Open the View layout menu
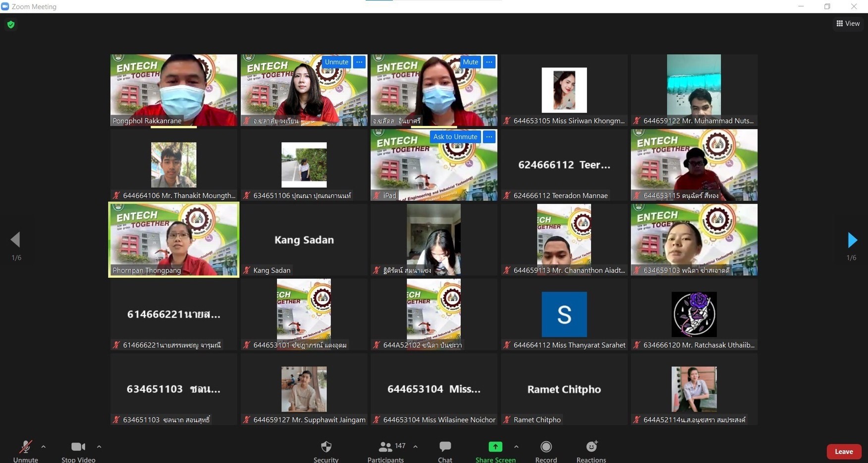Image resolution: width=868 pixels, height=463 pixels. [848, 23]
